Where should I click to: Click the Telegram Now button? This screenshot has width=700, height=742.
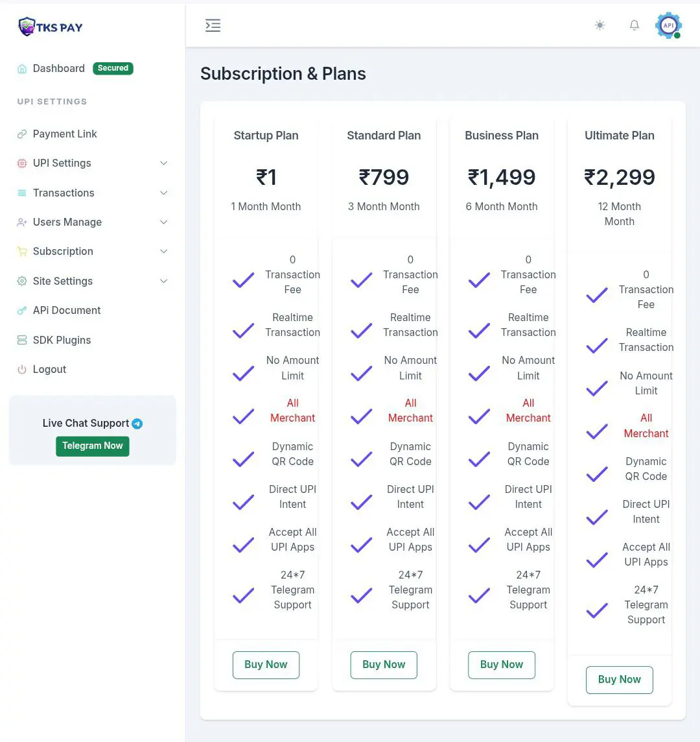(93, 446)
